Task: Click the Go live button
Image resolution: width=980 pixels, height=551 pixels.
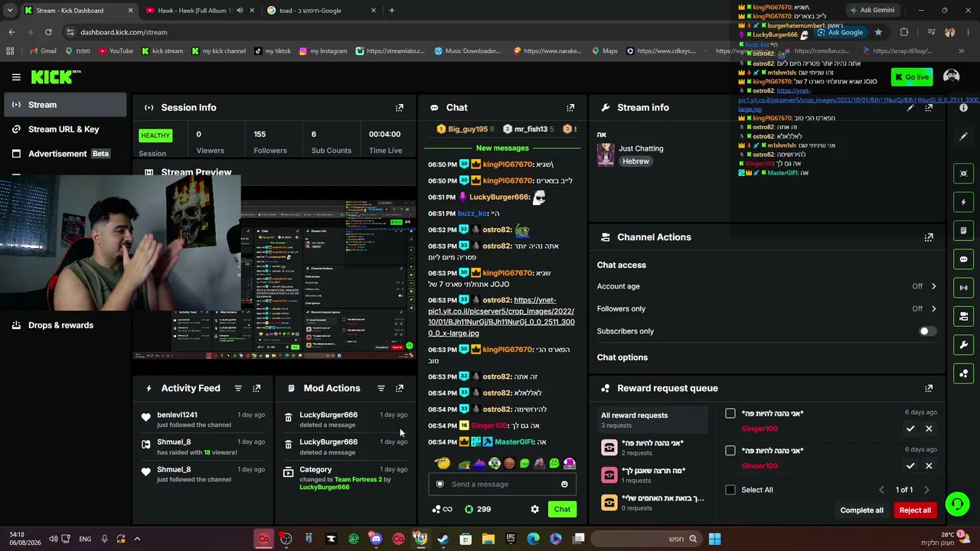Action: pos(911,77)
